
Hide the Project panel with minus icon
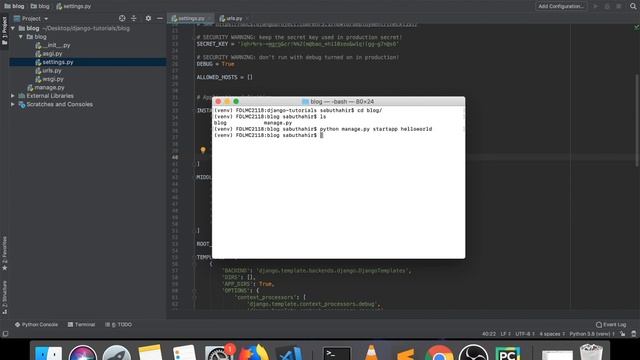coord(160,18)
